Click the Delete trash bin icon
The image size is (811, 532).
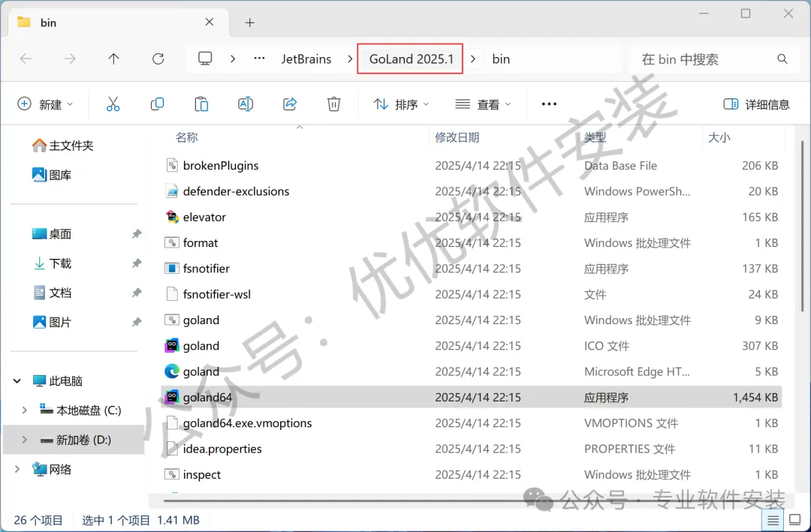tap(333, 104)
